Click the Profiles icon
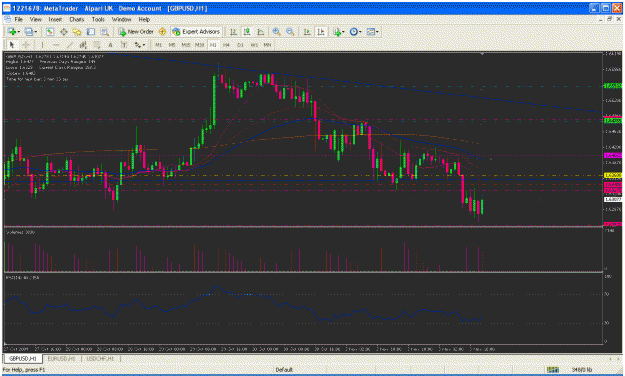Screen dimensions: 625x376 click(x=29, y=31)
